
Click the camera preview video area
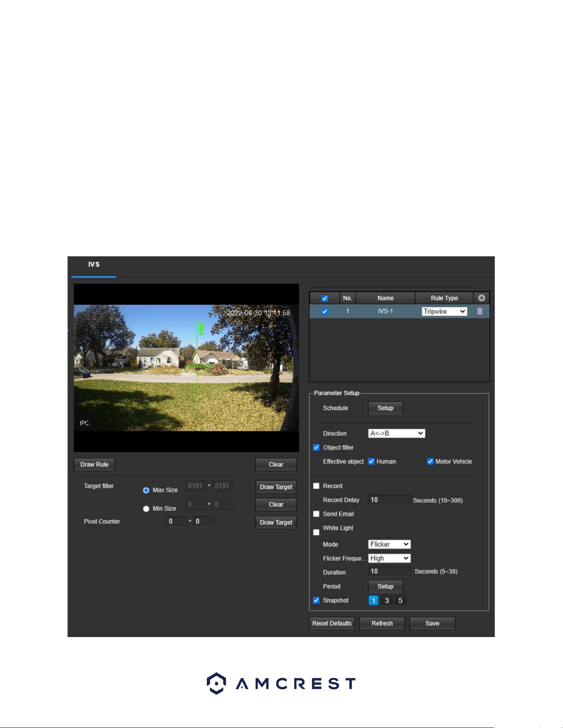tap(186, 368)
